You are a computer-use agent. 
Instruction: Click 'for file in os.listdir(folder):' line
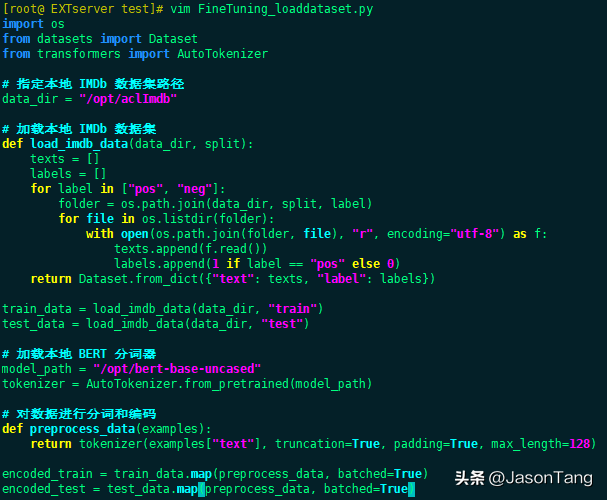166,219
